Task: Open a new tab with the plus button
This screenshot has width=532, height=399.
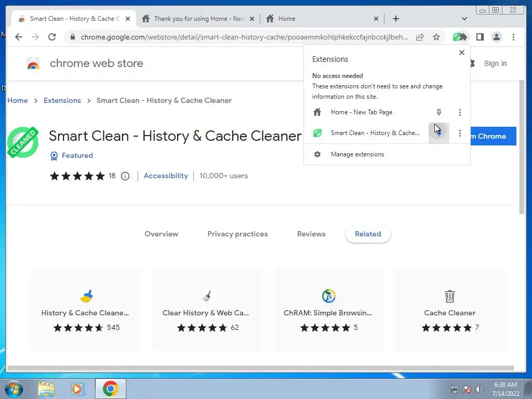Action: 395,19
